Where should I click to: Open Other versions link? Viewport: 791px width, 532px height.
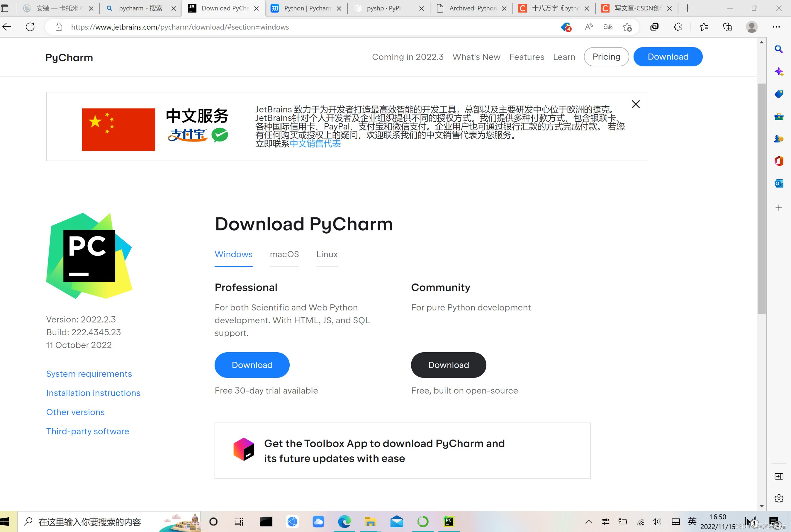pos(75,412)
